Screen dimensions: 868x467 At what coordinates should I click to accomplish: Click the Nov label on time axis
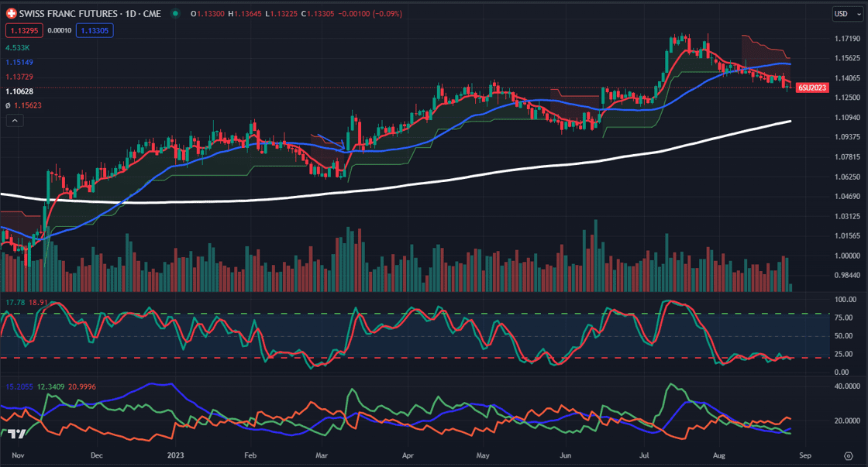(x=19, y=455)
